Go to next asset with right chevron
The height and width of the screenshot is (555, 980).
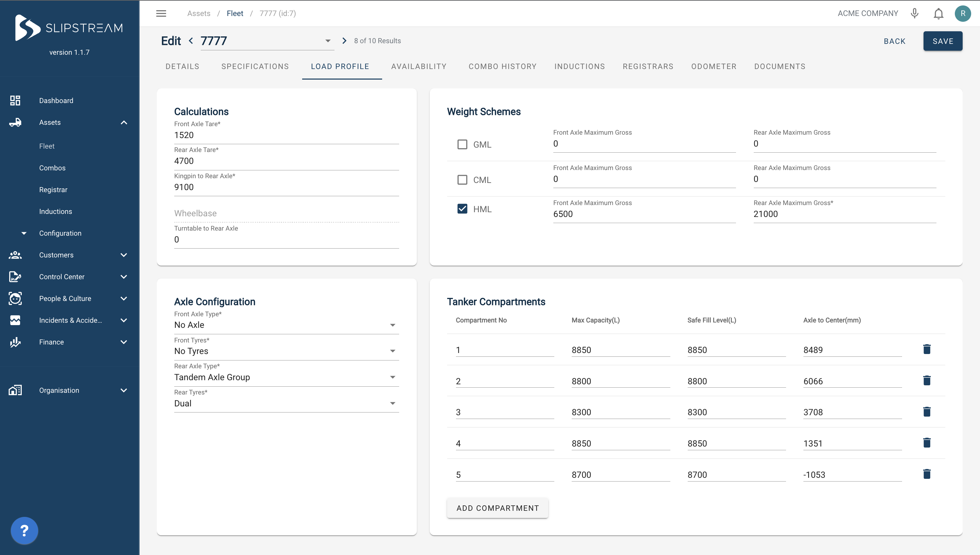tap(344, 41)
